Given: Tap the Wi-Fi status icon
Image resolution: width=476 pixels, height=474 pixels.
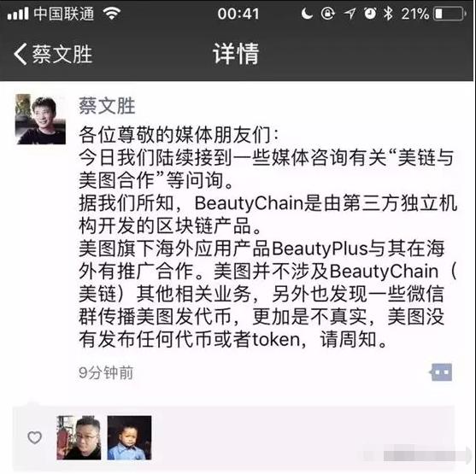Looking at the screenshot, I should 112,14.
